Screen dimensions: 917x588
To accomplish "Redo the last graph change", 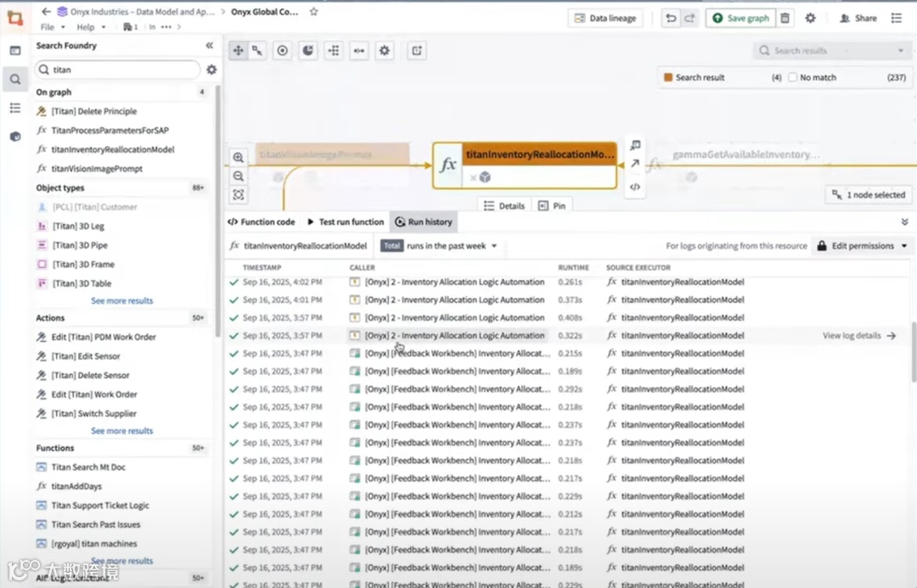I will (689, 18).
